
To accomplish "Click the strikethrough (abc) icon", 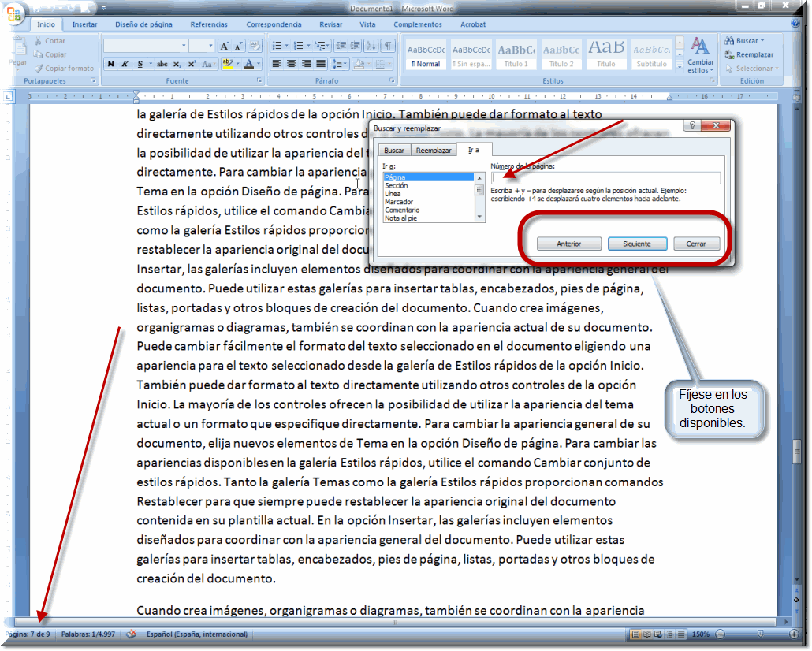I will 162,64.
